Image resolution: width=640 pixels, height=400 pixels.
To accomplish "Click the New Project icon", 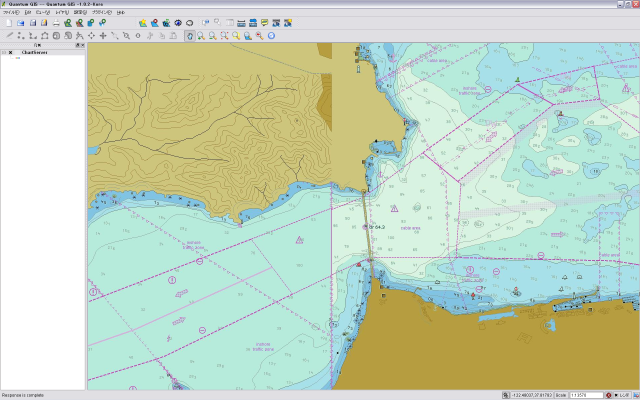I will pyautogui.click(x=8, y=22).
